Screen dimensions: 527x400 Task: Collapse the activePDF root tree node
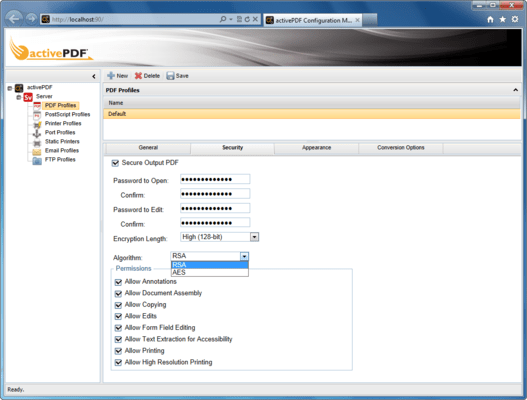click(x=10, y=88)
